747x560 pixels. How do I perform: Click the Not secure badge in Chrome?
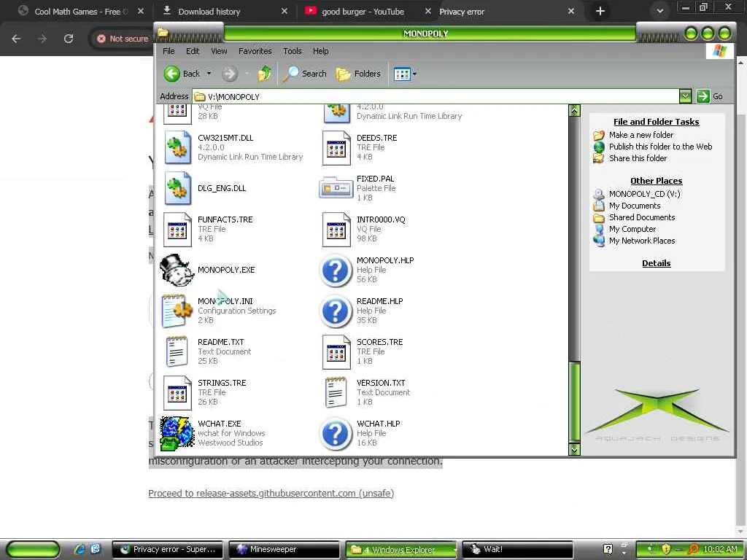[123, 39]
